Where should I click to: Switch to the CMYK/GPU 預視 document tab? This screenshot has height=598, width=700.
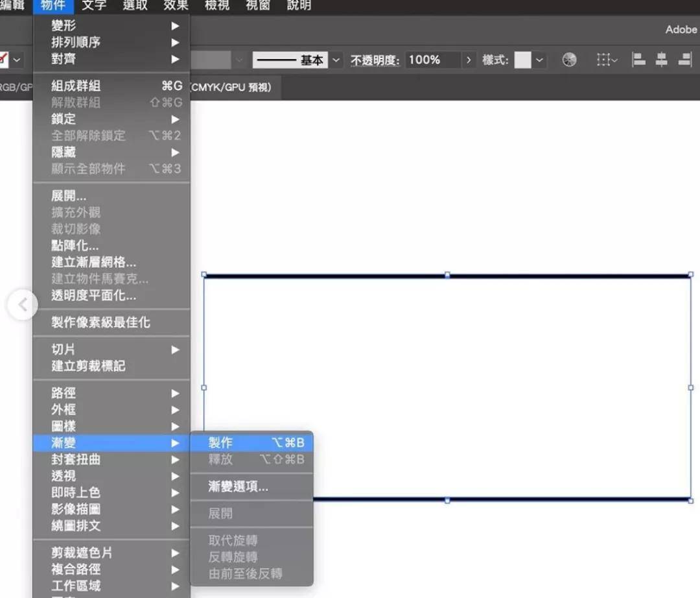click(x=231, y=87)
